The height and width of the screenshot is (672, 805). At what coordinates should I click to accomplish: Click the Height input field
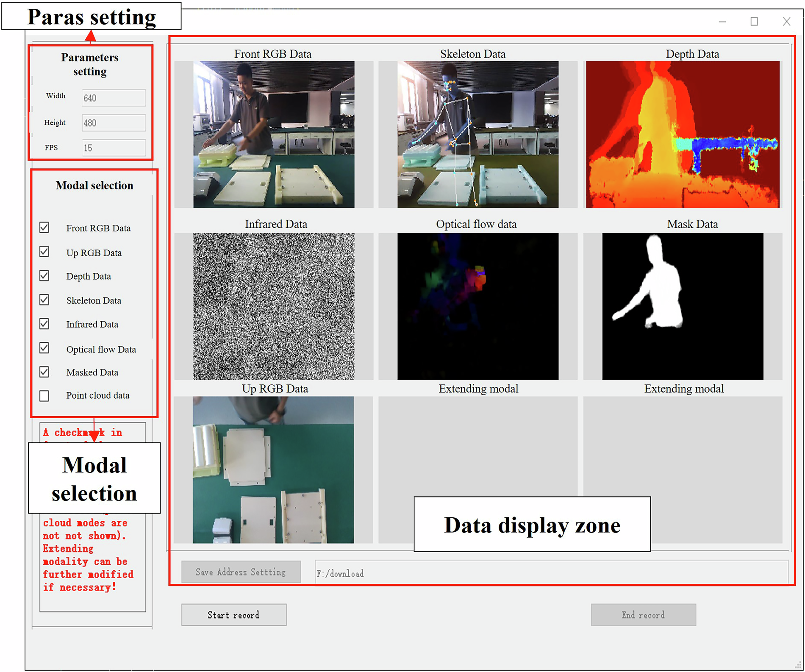tap(114, 123)
